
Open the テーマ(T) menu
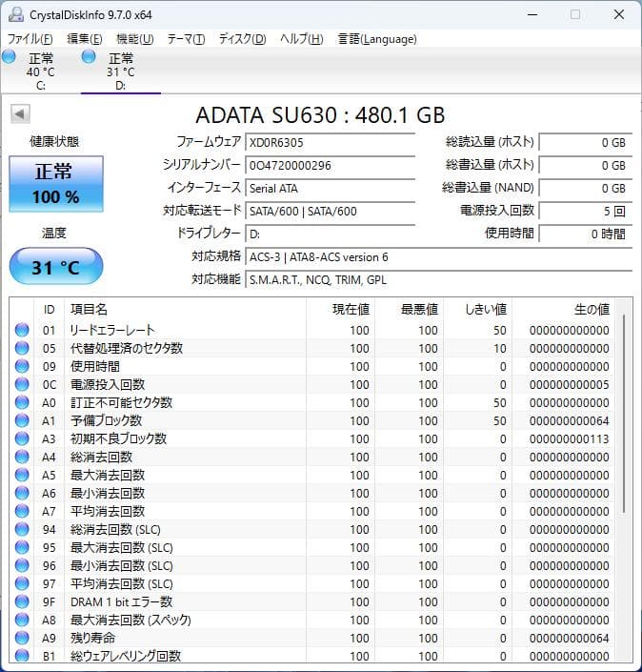[x=186, y=39]
